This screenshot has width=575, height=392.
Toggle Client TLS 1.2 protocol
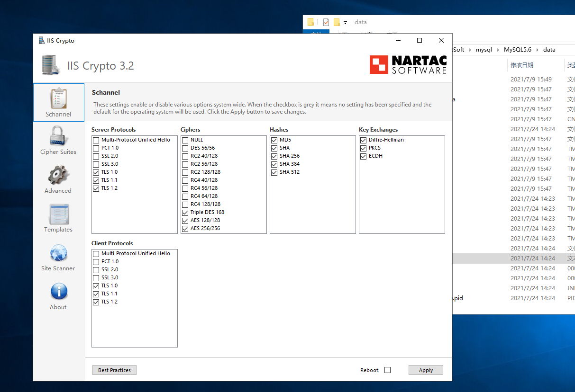96,302
